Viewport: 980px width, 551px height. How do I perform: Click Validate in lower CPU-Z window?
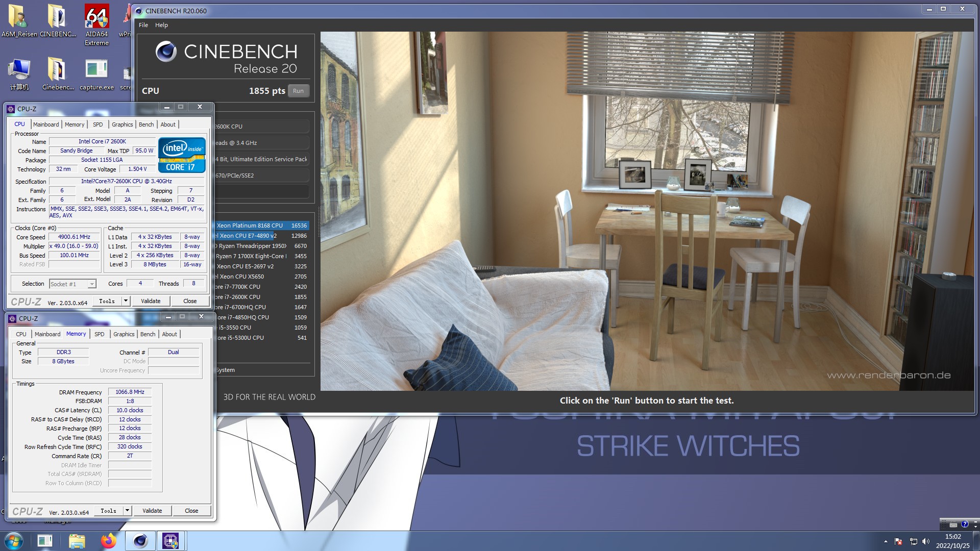(x=152, y=511)
